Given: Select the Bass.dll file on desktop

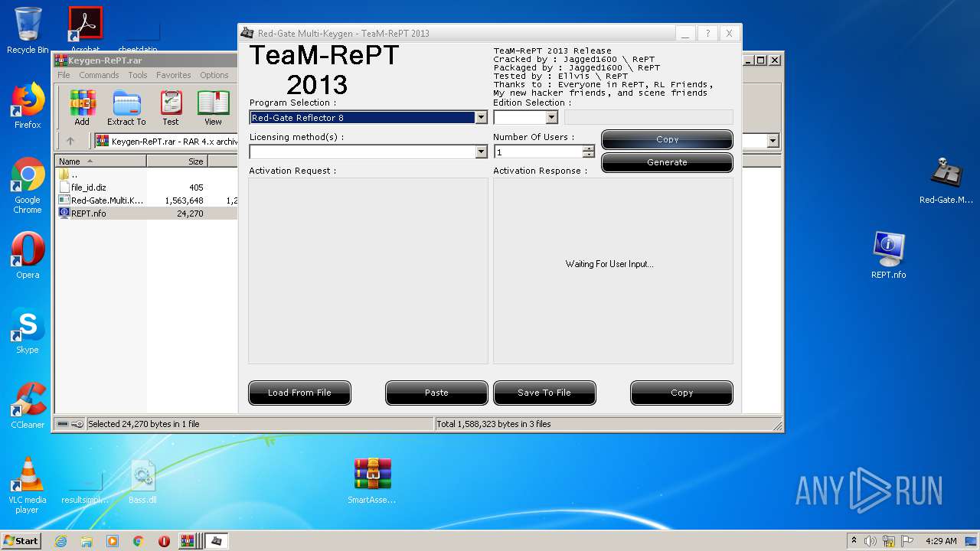Looking at the screenshot, I should click(142, 482).
